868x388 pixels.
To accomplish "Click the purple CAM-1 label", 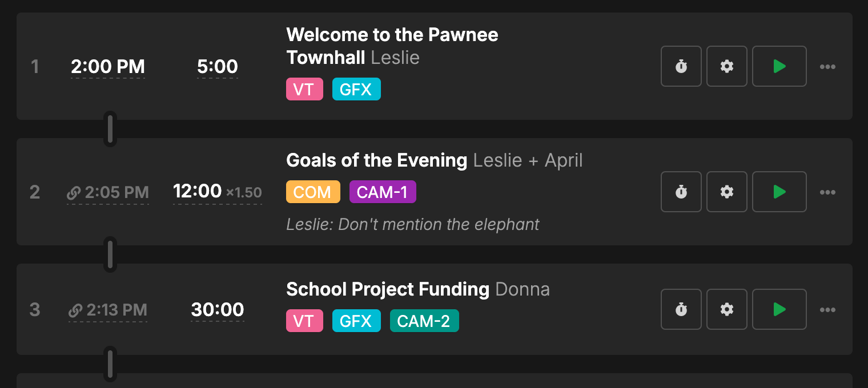I will tap(383, 192).
